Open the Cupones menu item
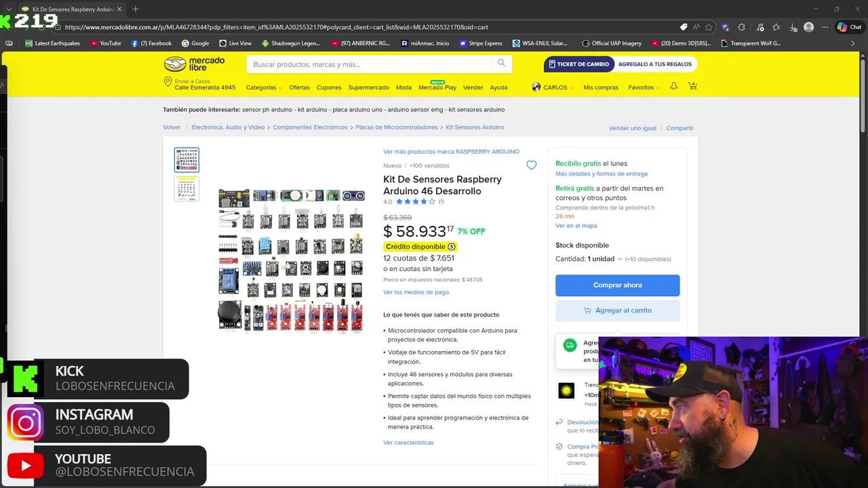 coord(329,87)
